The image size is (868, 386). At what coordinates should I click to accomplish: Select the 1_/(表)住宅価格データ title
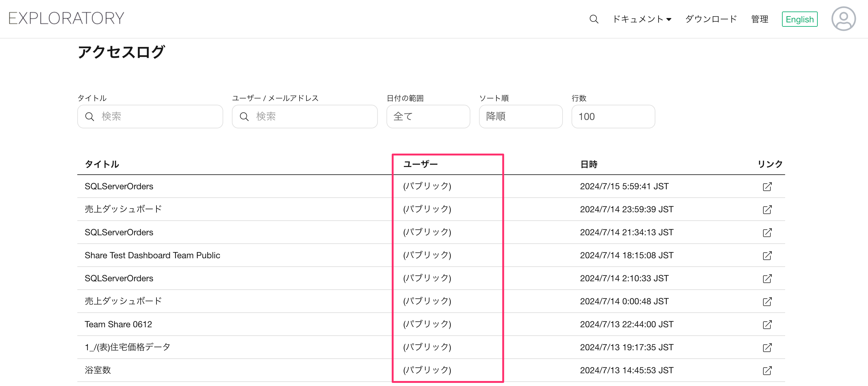coord(127,347)
